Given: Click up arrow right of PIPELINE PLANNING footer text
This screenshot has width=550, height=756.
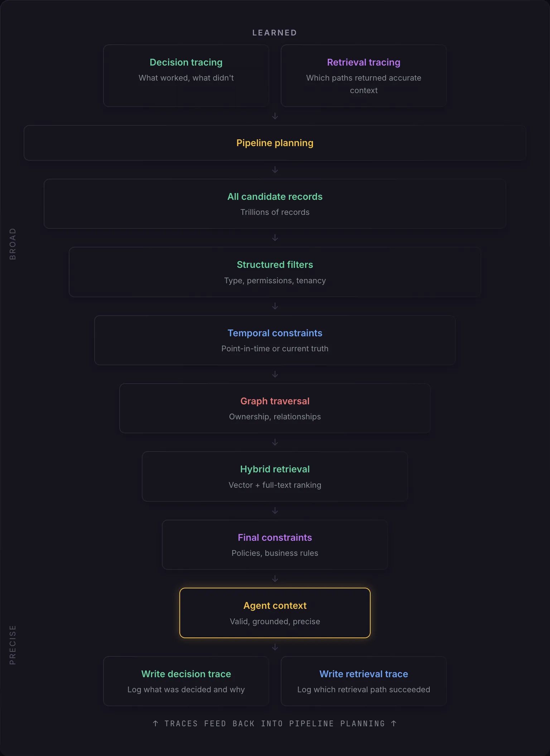Looking at the screenshot, I should tap(394, 723).
